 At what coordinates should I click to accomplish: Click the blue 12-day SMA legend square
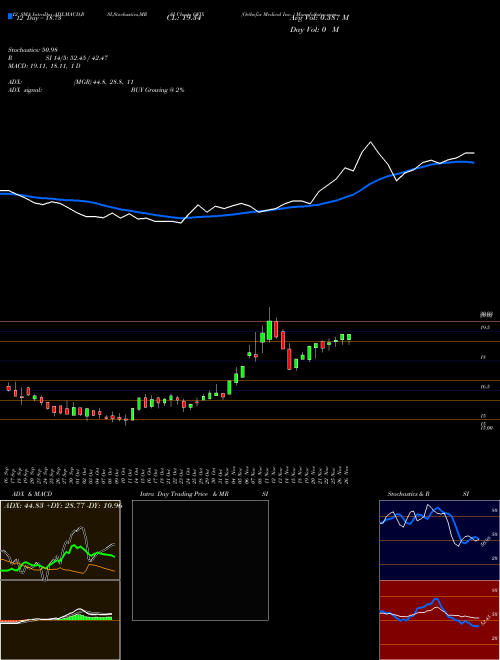pyautogui.click(x=11, y=16)
